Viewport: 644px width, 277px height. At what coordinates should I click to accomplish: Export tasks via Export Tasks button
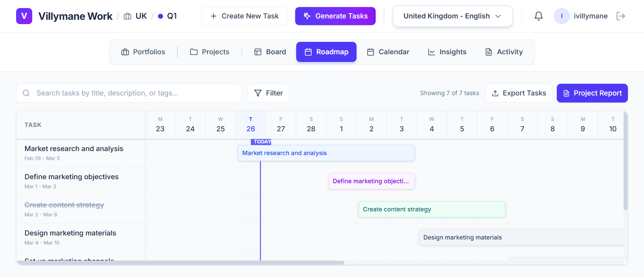coord(519,93)
